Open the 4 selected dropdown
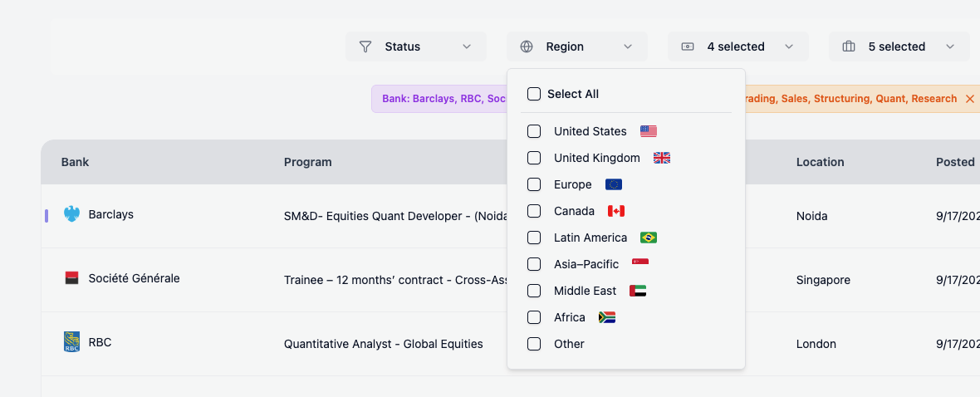 [x=737, y=47]
